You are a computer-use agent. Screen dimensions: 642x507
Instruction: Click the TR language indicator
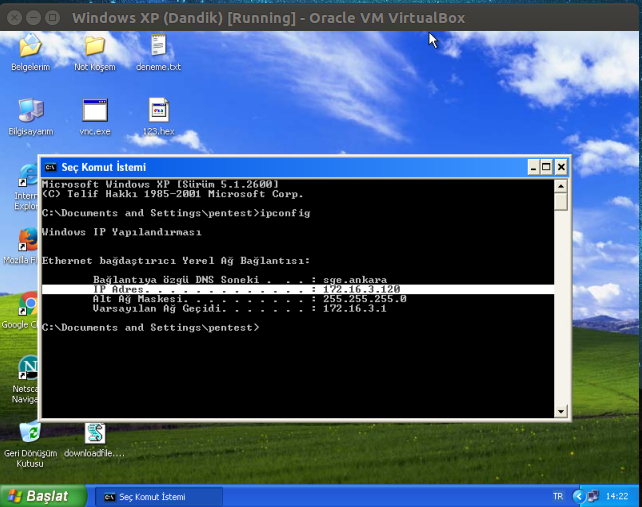[x=558, y=496]
